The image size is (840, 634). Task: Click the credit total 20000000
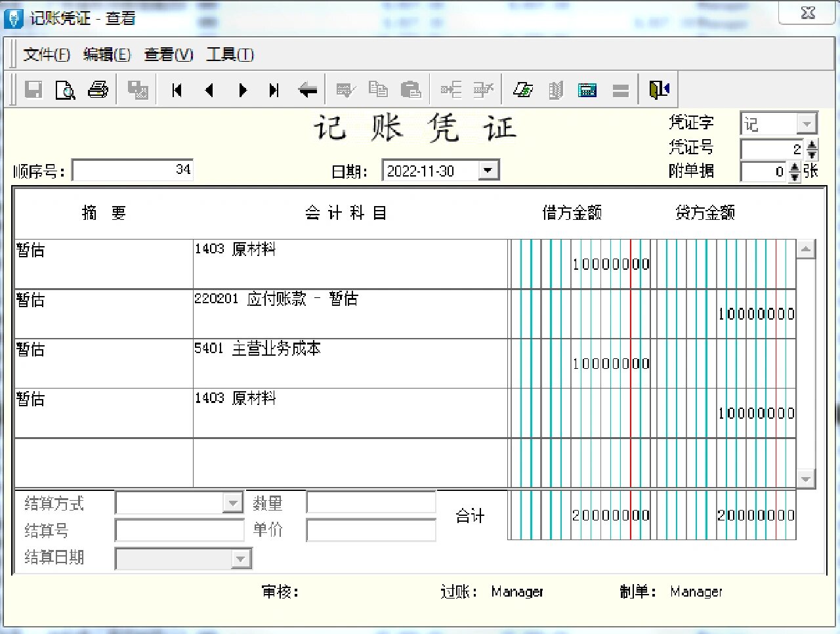click(756, 515)
